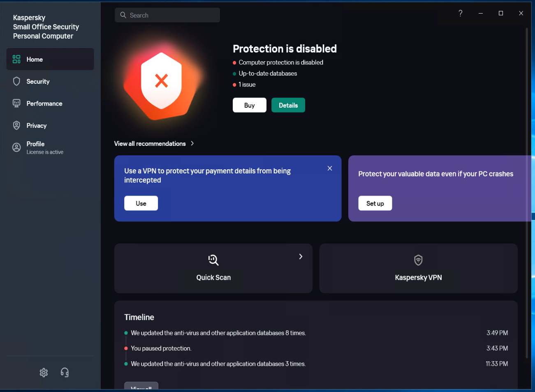Image resolution: width=535 pixels, height=392 pixels.
Task: Expand recommendations chevron arrow
Action: click(x=192, y=143)
